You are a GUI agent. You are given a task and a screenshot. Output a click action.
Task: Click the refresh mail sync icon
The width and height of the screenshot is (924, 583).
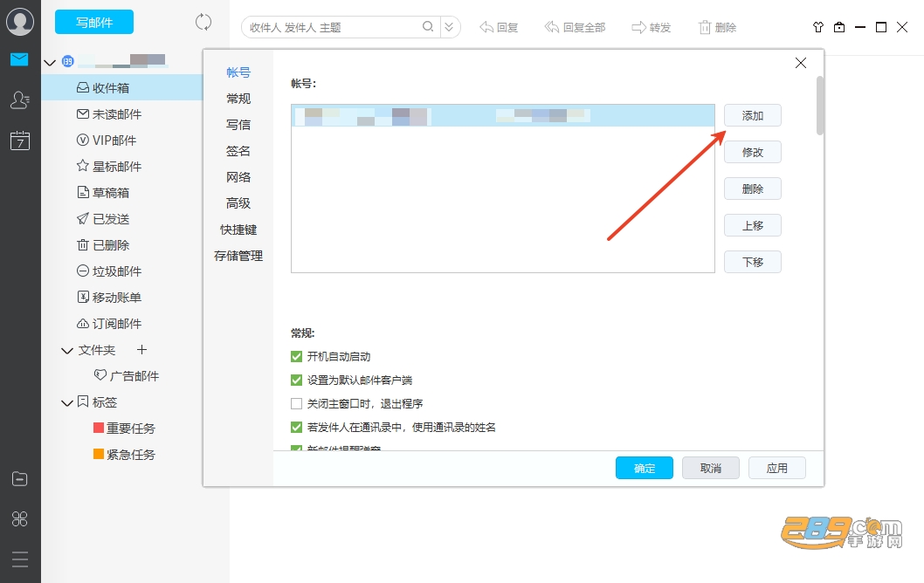click(x=203, y=23)
